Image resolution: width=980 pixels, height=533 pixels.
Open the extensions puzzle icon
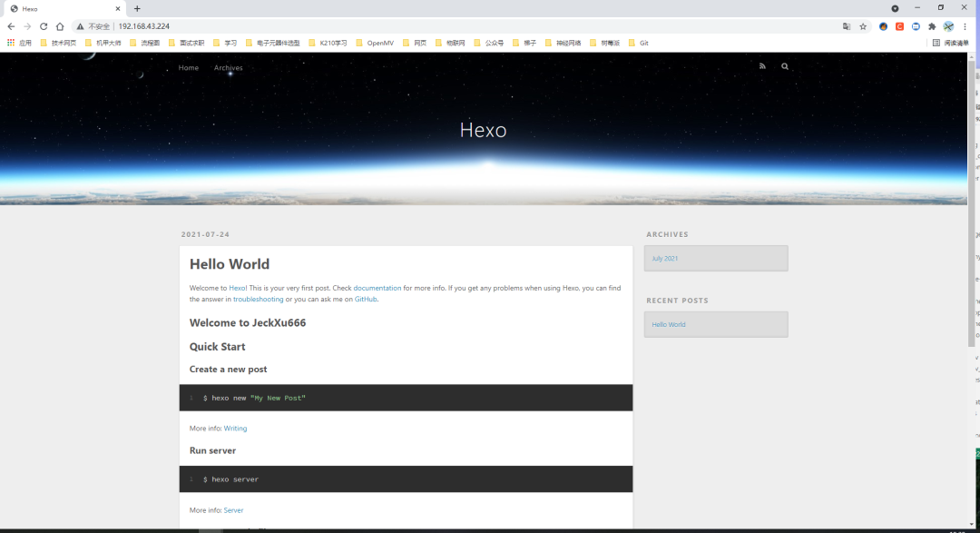click(x=932, y=26)
